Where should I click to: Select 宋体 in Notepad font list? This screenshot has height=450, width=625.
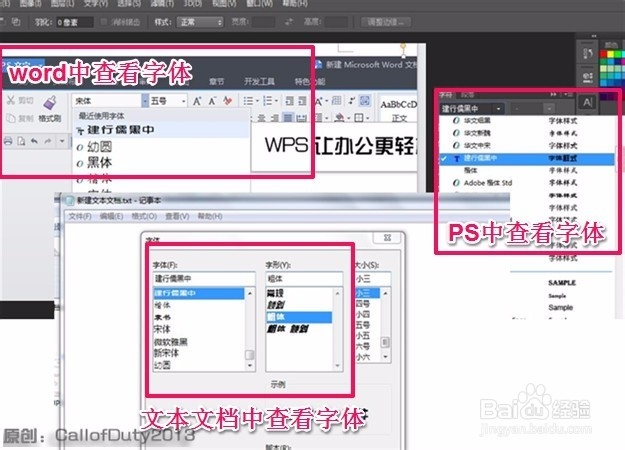pos(162,329)
